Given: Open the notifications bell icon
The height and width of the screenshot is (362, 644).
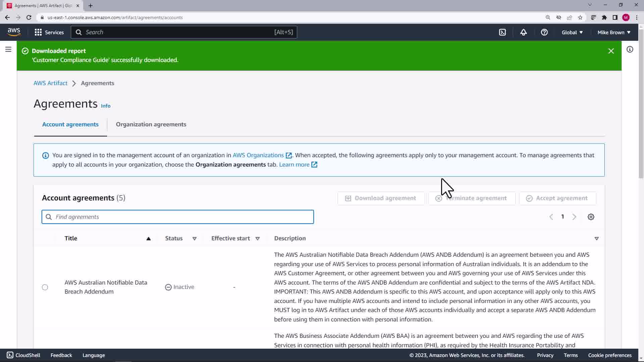Looking at the screenshot, I should (x=523, y=32).
